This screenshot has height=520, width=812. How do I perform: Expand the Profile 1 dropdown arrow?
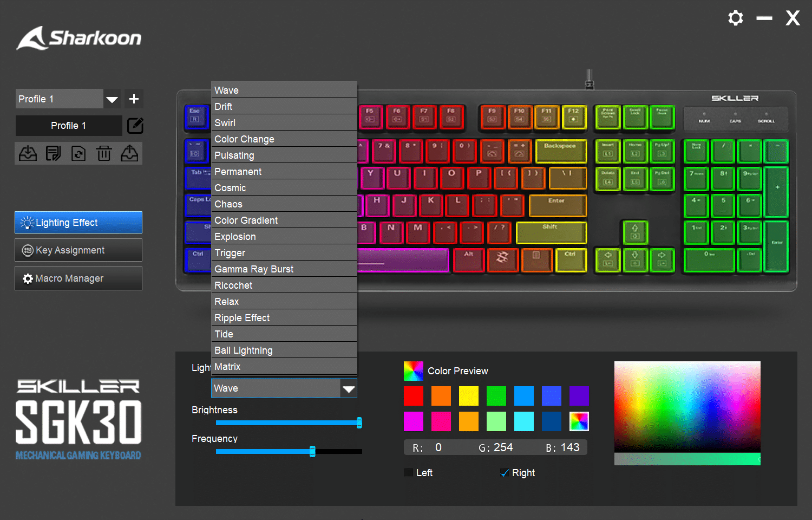tap(112, 99)
